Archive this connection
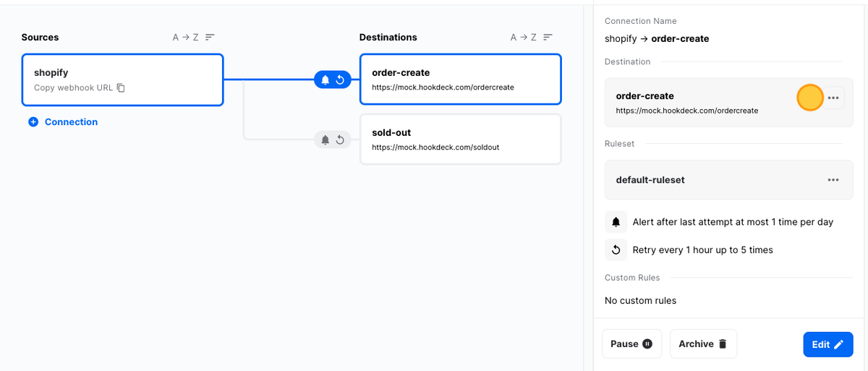Image resolution: width=868 pixels, height=371 pixels. point(703,344)
